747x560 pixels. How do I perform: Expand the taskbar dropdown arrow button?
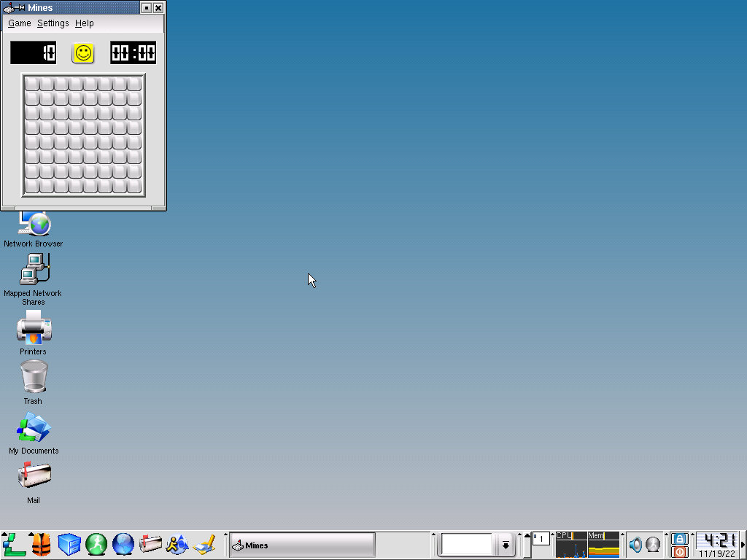pyautogui.click(x=505, y=545)
